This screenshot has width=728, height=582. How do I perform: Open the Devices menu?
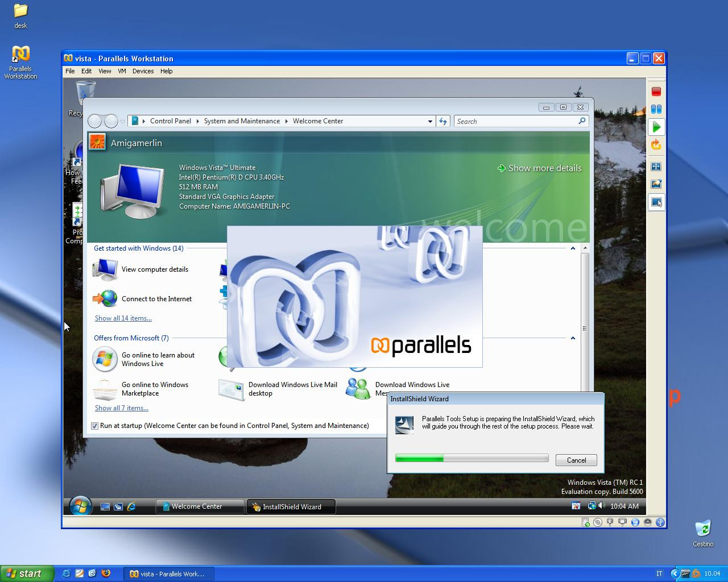click(x=143, y=71)
